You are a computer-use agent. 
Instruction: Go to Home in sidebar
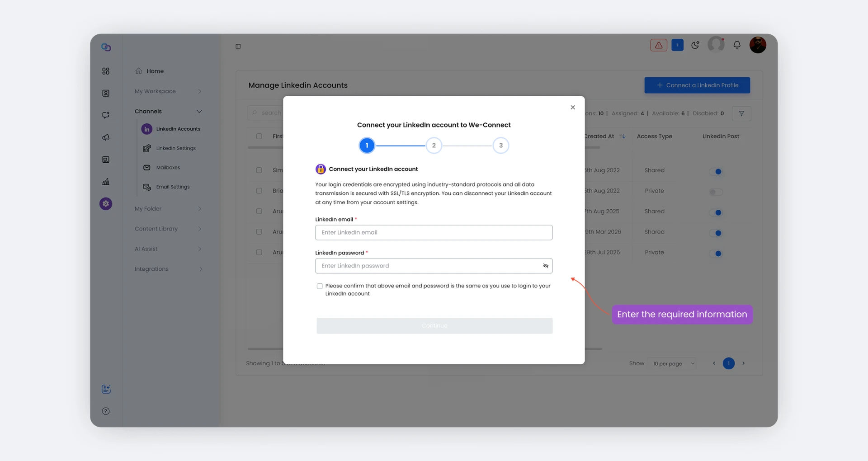coord(150,71)
